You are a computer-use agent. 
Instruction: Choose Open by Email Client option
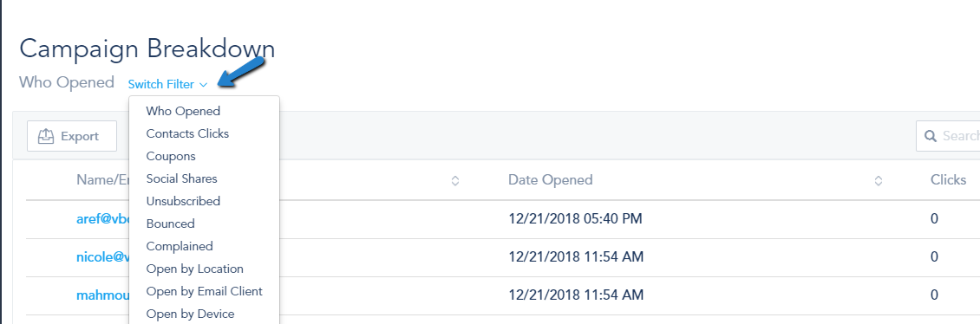tap(205, 291)
